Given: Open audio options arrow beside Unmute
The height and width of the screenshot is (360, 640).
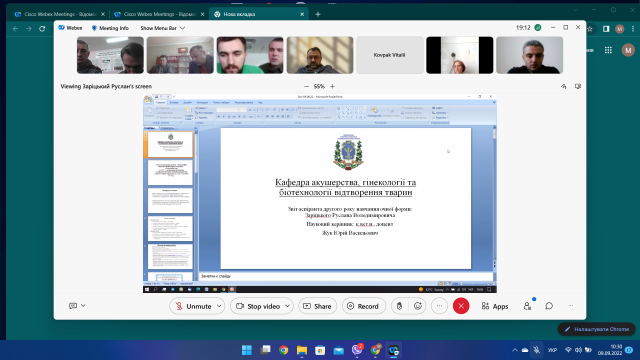Looking at the screenshot, I should 219,306.
